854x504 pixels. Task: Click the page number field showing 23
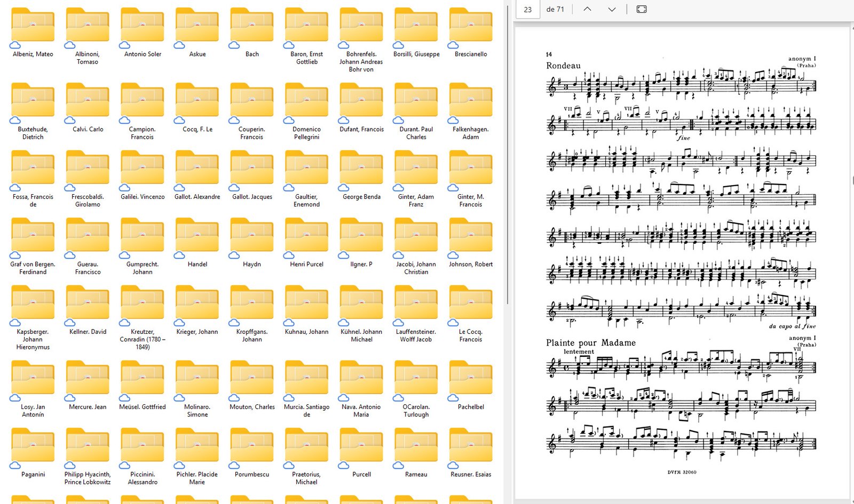pos(528,10)
